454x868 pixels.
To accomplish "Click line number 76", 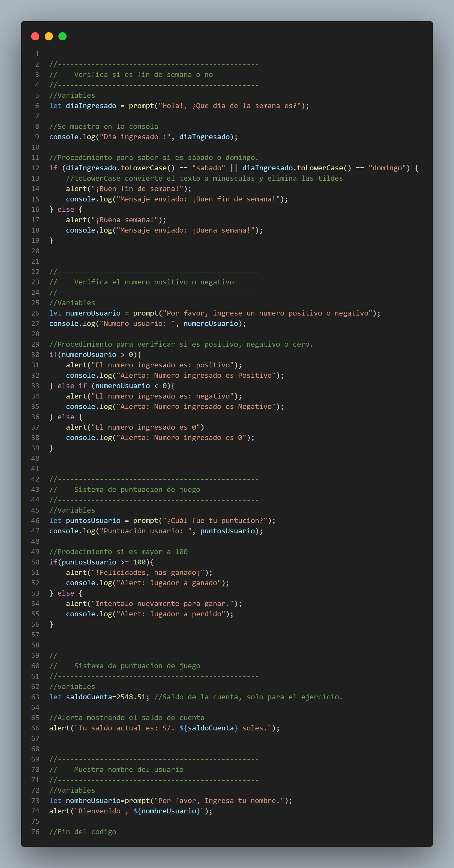I will click(35, 832).
